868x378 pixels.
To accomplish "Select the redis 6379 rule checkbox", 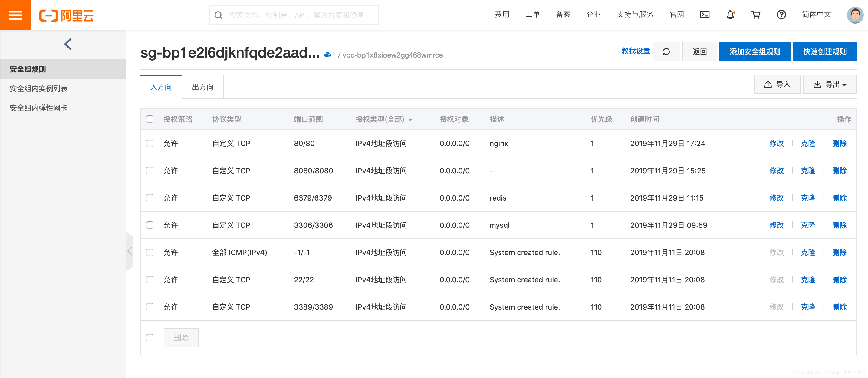I will (150, 198).
